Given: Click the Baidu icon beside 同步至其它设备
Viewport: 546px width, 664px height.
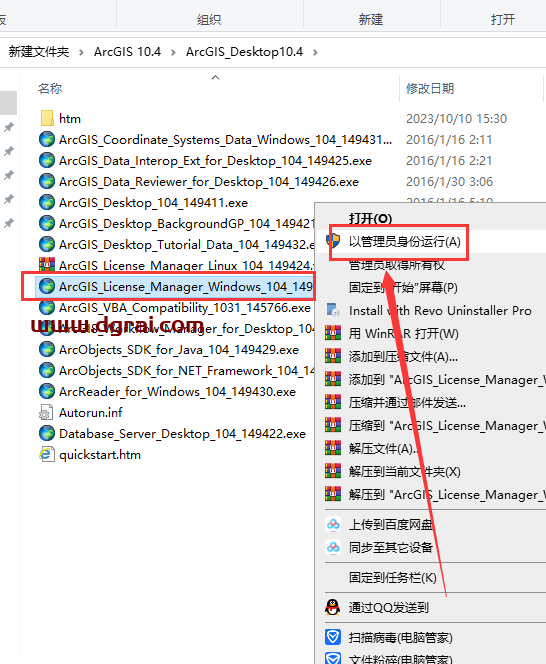Looking at the screenshot, I should [333, 547].
